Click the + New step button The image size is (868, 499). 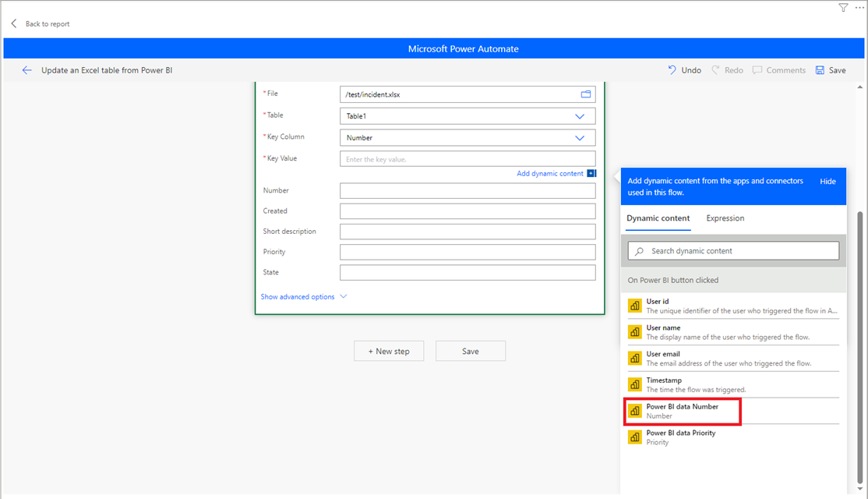[389, 351]
